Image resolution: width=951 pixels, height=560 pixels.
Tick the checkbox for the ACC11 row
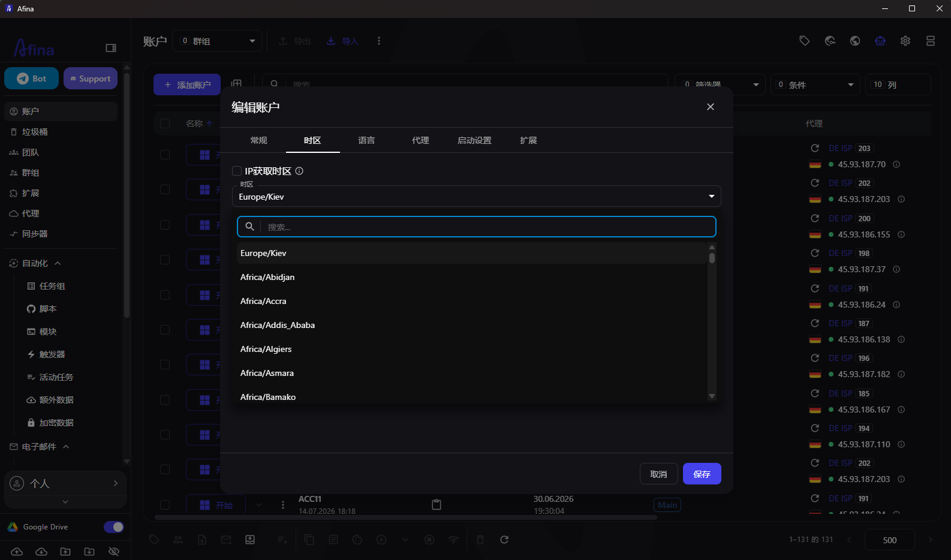165,505
